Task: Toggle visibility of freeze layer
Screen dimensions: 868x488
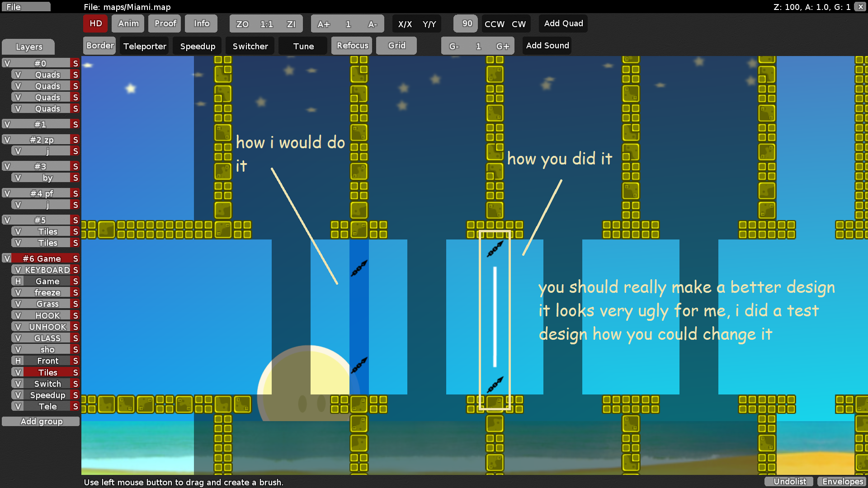Action: 18,293
